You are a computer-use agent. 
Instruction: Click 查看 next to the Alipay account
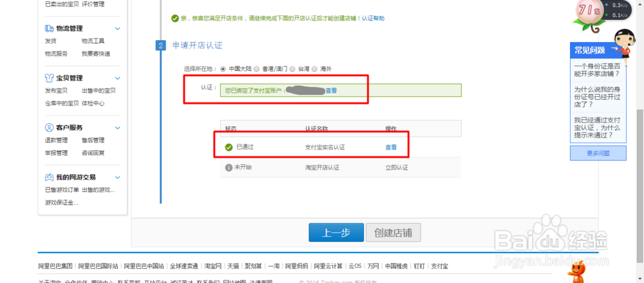[331, 90]
